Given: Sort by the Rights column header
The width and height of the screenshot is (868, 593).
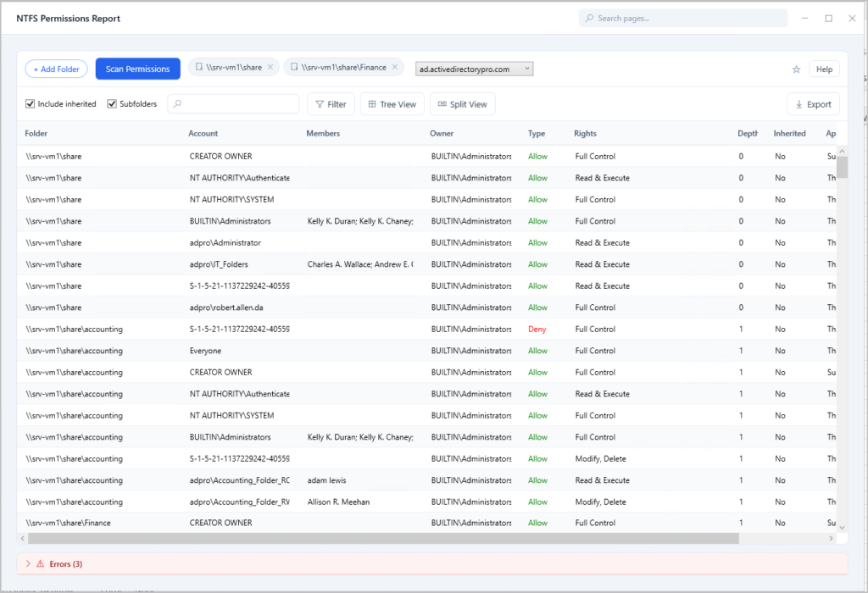Looking at the screenshot, I should 585,133.
